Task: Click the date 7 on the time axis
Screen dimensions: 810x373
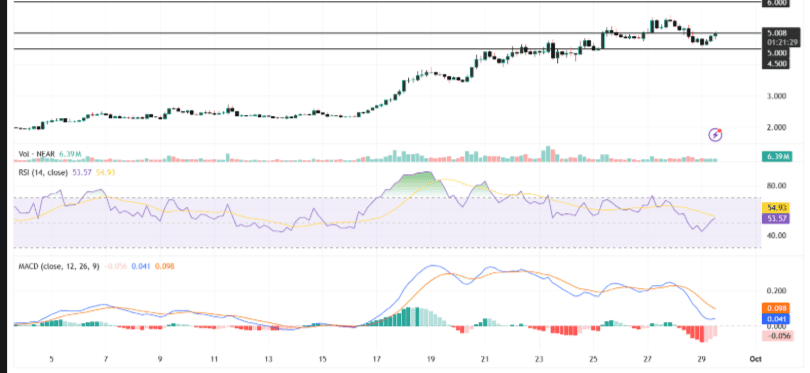Action: click(105, 359)
